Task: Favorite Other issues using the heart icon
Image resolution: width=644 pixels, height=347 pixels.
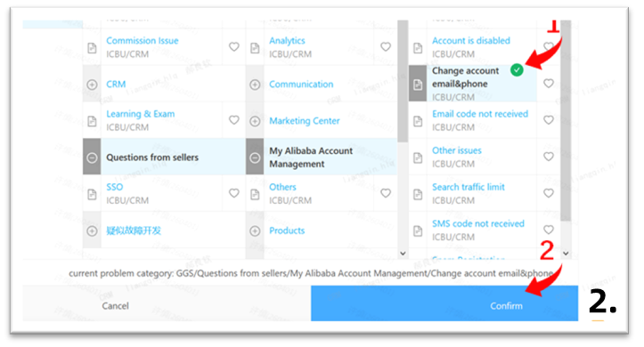Action: (x=549, y=157)
